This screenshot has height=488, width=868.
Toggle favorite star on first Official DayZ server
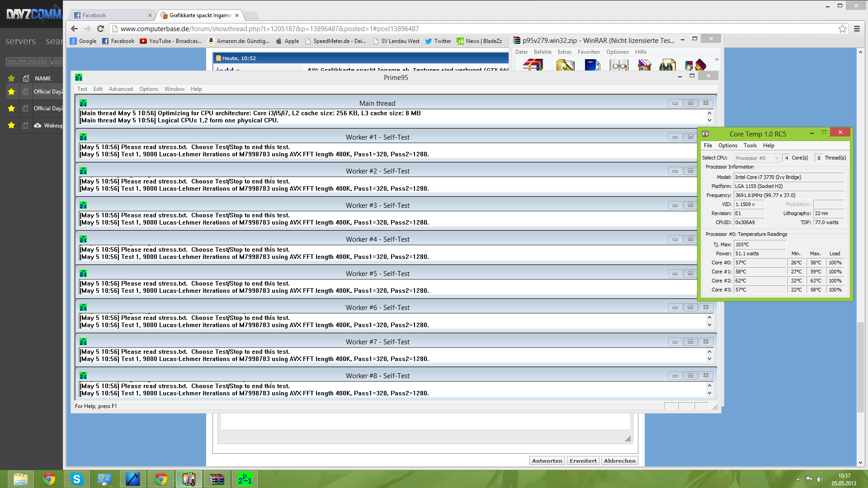(11, 92)
